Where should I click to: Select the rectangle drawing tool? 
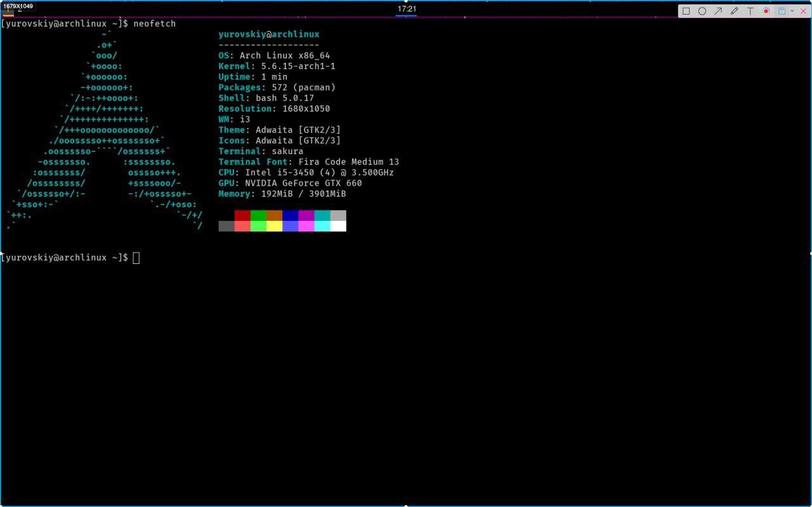(686, 11)
